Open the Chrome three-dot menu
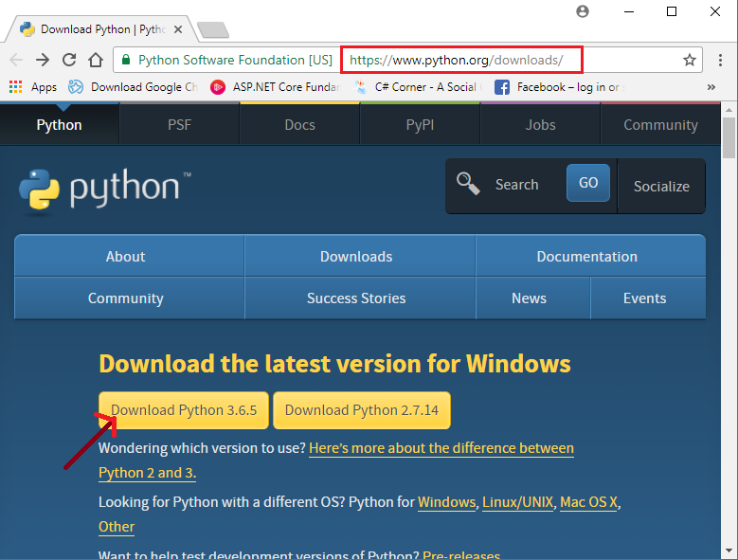The height and width of the screenshot is (560, 738). click(720, 60)
